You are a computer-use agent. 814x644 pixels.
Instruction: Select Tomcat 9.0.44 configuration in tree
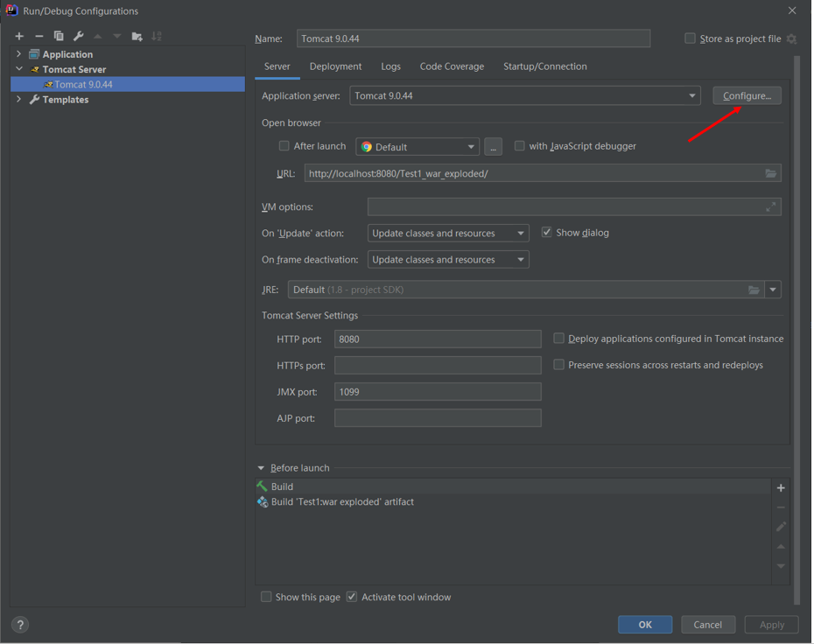pos(128,84)
